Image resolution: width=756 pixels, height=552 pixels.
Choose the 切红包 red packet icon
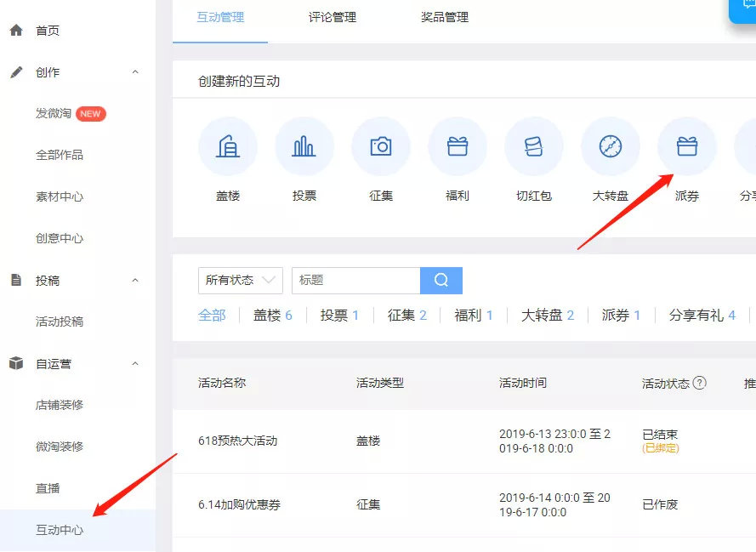pyautogui.click(x=533, y=145)
